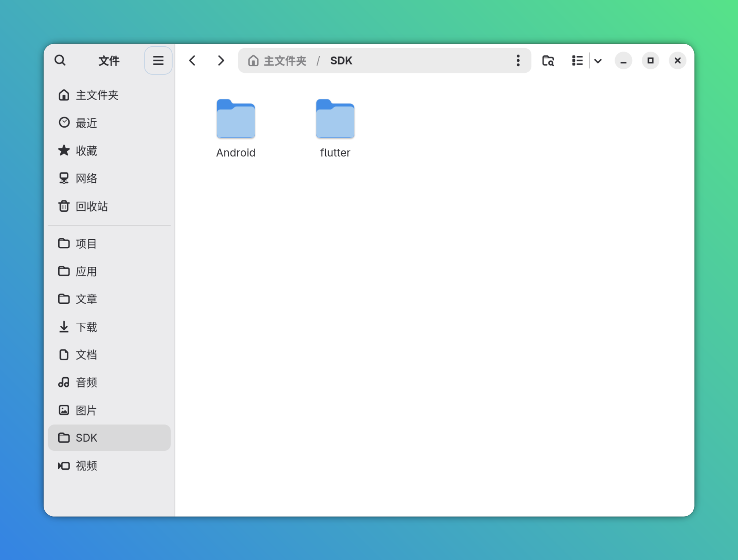Screen dimensions: 738x560
Task: Open 图片 pictures in sidebar
Action: coord(109,410)
